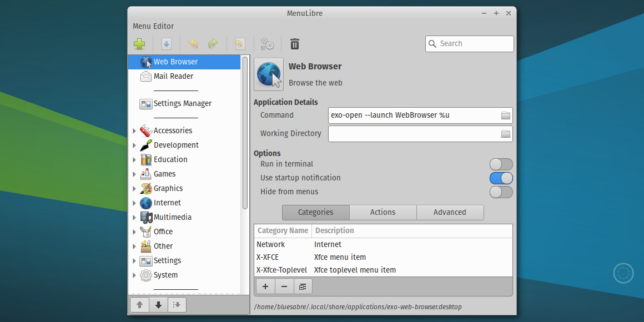This screenshot has height=322, width=644.
Task: Expand the System category
Action: coord(134,275)
